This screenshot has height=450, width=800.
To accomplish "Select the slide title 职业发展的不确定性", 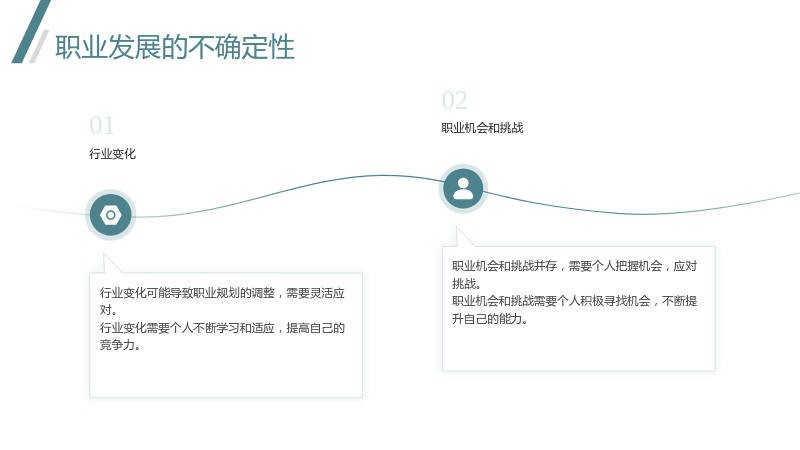I will tap(175, 47).
